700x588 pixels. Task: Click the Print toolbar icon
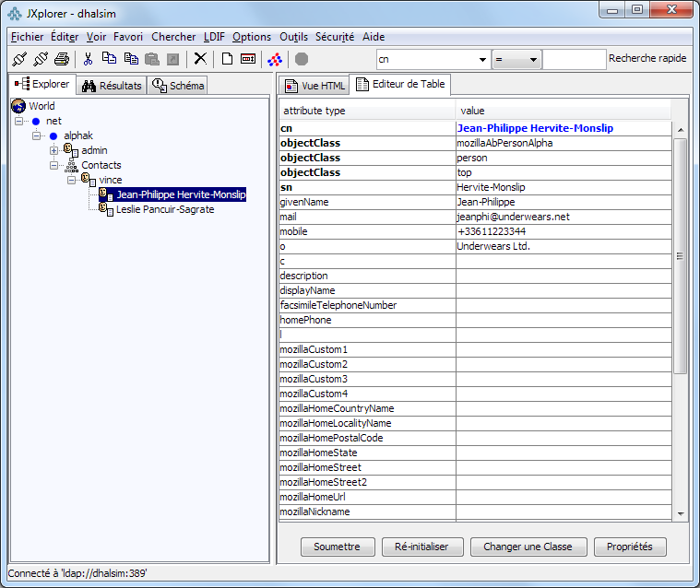(x=62, y=59)
